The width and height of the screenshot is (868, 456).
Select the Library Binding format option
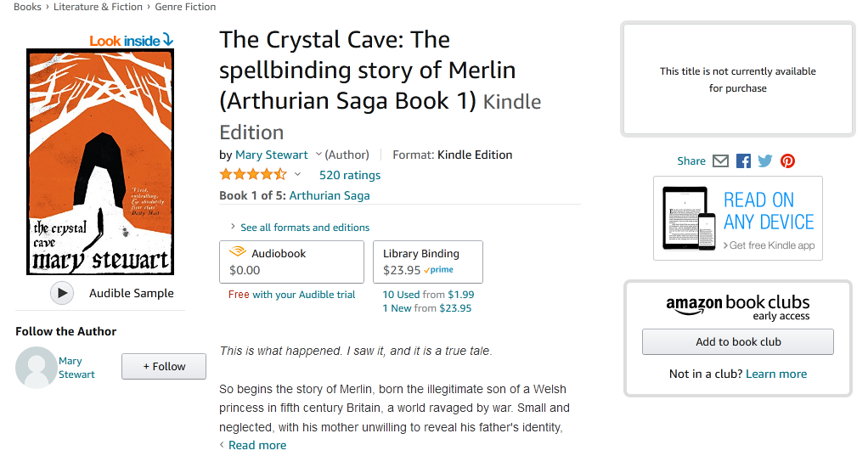point(428,262)
